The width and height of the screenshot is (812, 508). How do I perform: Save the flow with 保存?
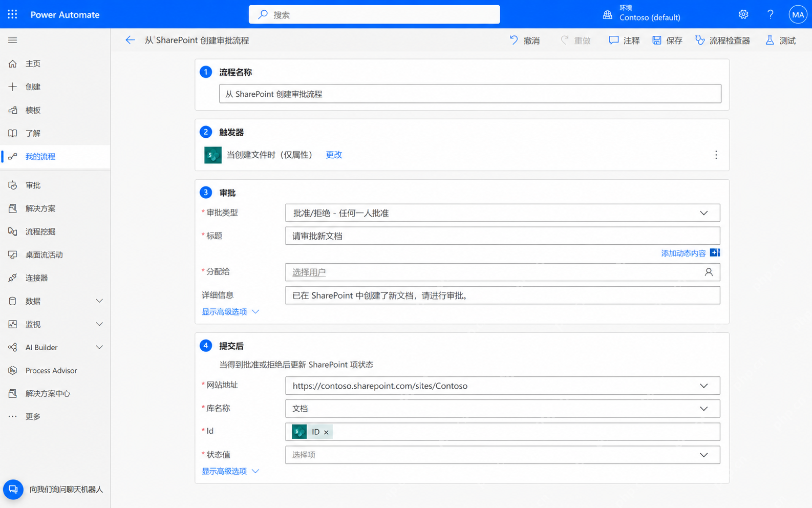tap(667, 40)
